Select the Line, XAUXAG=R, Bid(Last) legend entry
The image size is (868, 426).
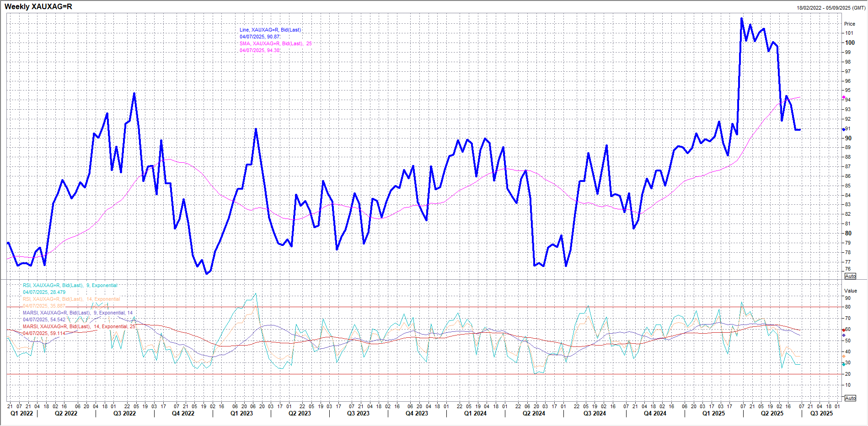coord(270,30)
